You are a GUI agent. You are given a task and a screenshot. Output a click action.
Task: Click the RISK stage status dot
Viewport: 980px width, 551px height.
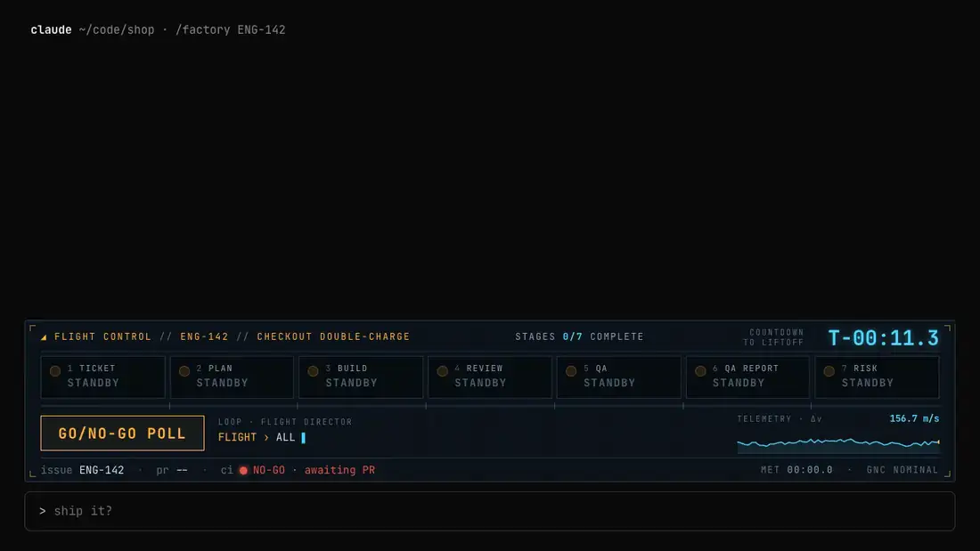(829, 371)
